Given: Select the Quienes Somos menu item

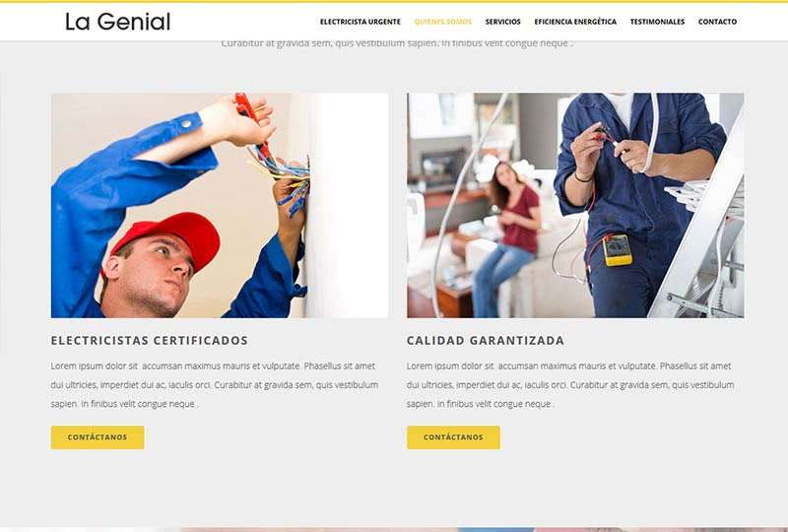Looking at the screenshot, I should (442, 22).
